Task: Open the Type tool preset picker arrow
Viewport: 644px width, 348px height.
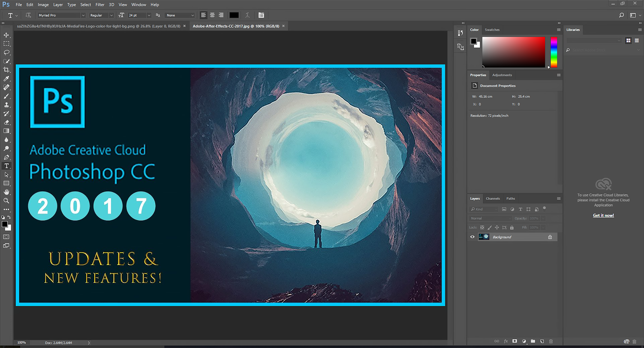Action: [17, 16]
